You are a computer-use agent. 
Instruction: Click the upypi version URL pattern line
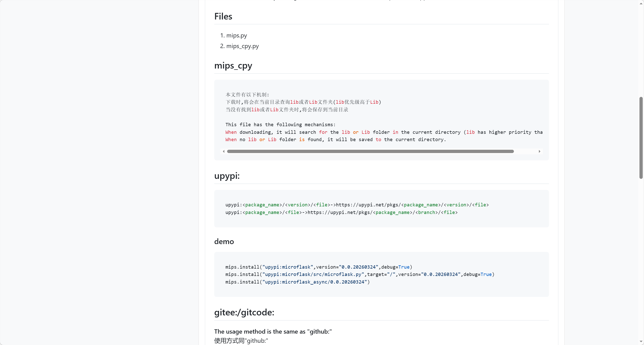(x=357, y=205)
